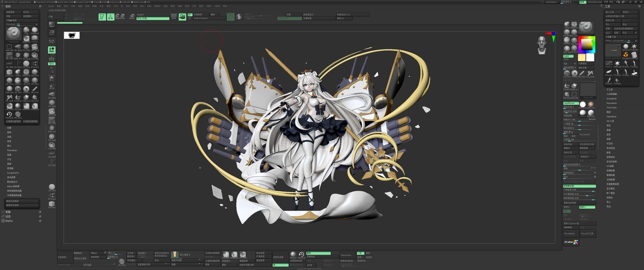
Task: Select the PolyMesh star tool
Action: click(634, 47)
